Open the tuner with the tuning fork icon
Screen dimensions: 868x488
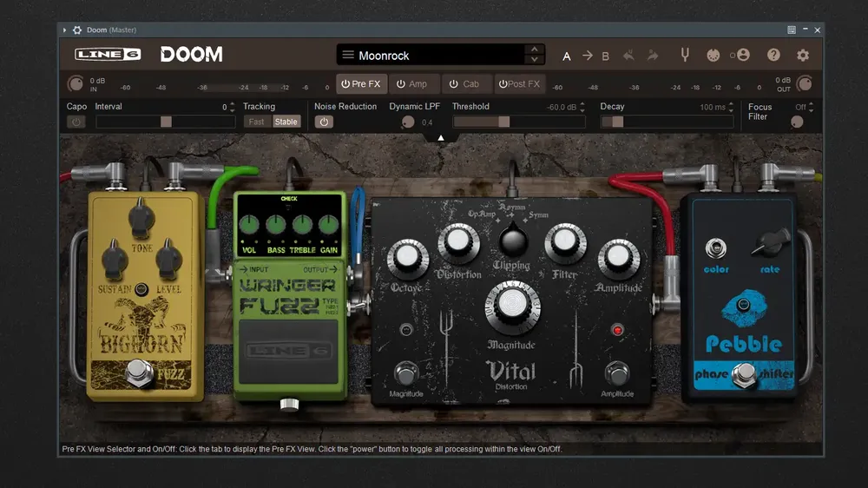(685, 55)
